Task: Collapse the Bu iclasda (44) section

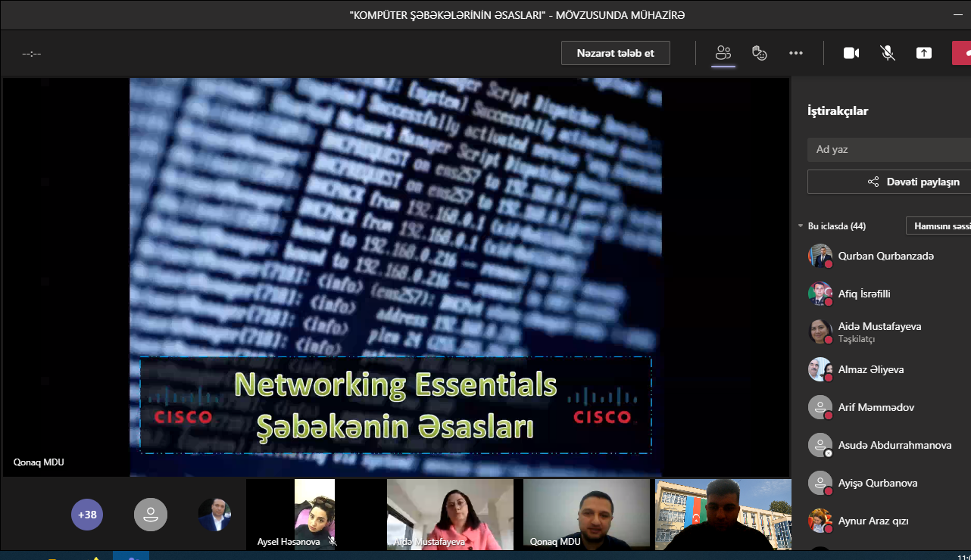Action: pyautogui.click(x=801, y=226)
